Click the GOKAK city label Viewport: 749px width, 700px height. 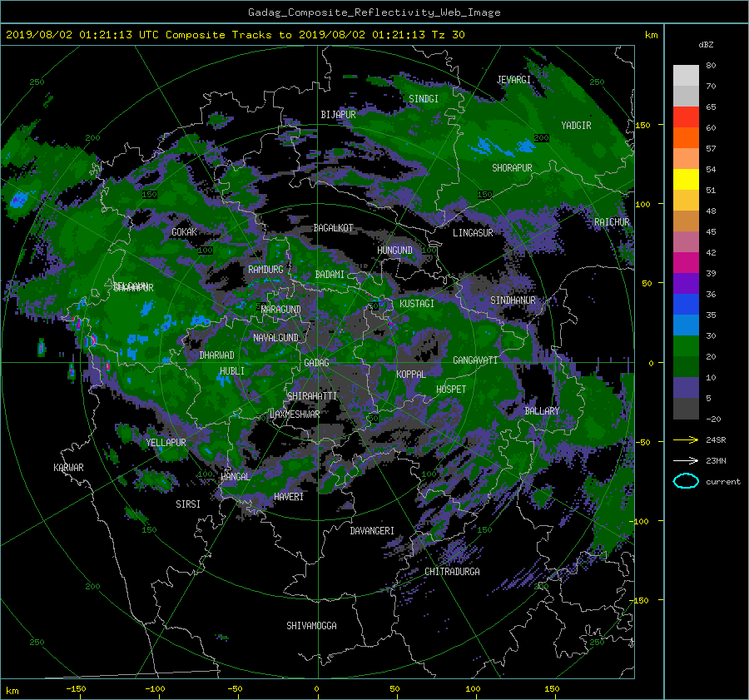[184, 231]
